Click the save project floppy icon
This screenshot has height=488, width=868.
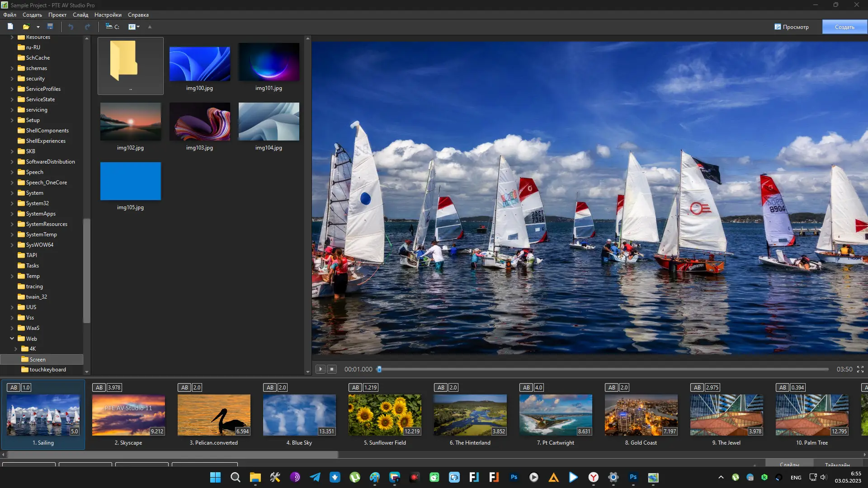click(x=50, y=27)
